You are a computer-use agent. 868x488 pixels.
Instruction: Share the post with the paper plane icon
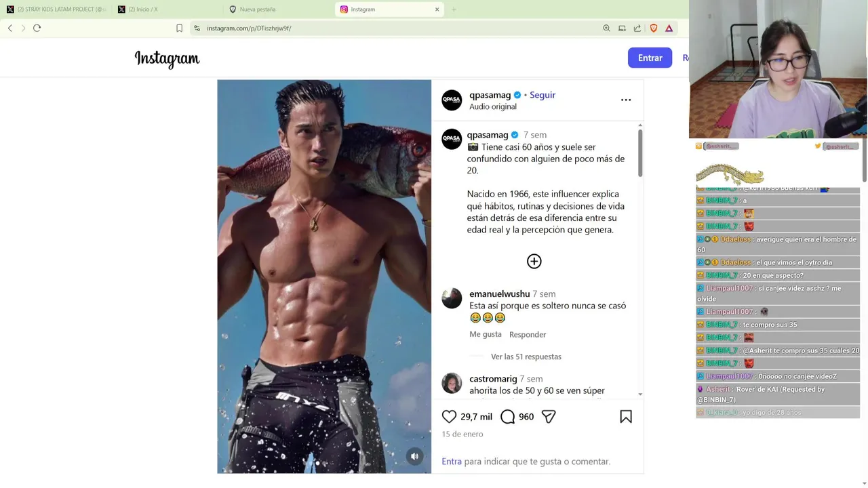point(549,417)
